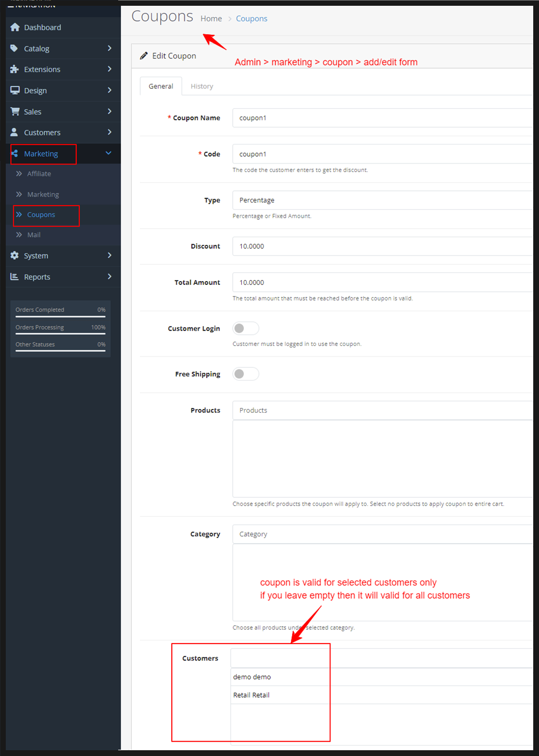Viewport: 539px width, 756px height.
Task: Select Retail Retail in Customers list
Action: 252,695
